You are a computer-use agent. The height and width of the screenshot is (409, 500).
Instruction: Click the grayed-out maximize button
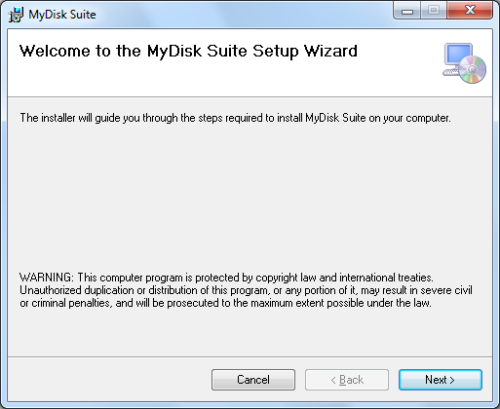[433, 11]
